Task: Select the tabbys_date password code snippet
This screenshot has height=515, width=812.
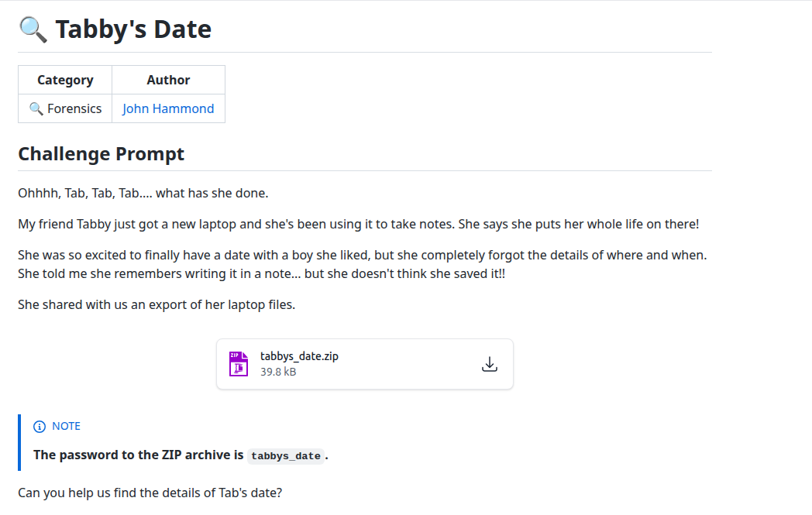Action: (x=286, y=455)
